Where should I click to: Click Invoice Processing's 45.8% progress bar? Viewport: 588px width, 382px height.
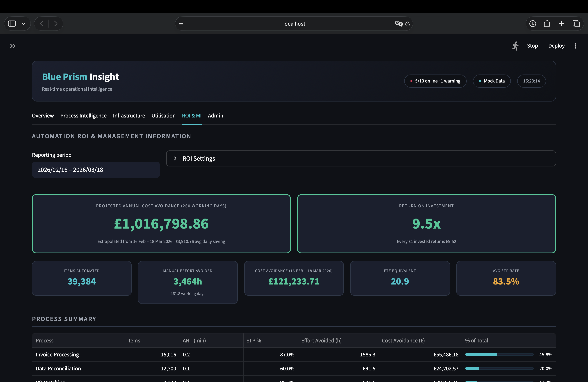[500, 355]
